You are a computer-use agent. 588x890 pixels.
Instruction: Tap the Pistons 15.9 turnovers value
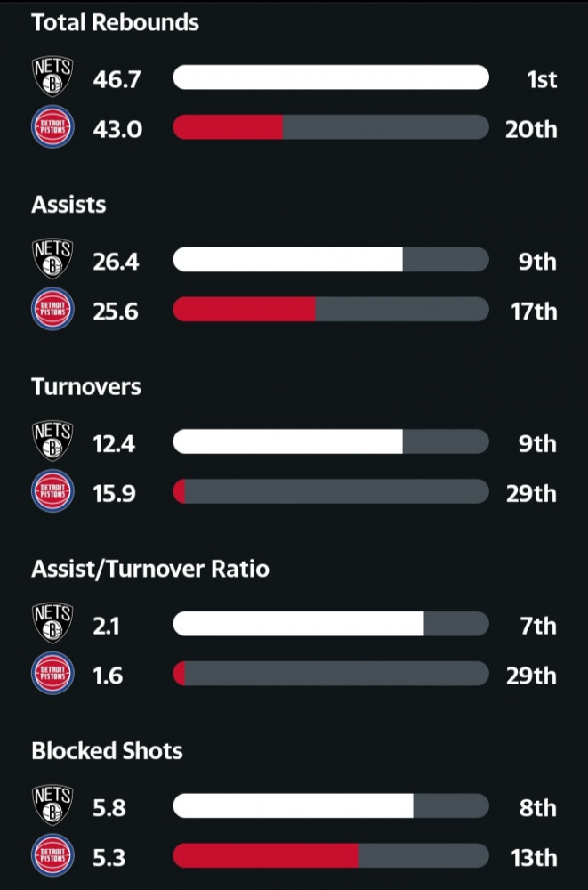click(115, 493)
